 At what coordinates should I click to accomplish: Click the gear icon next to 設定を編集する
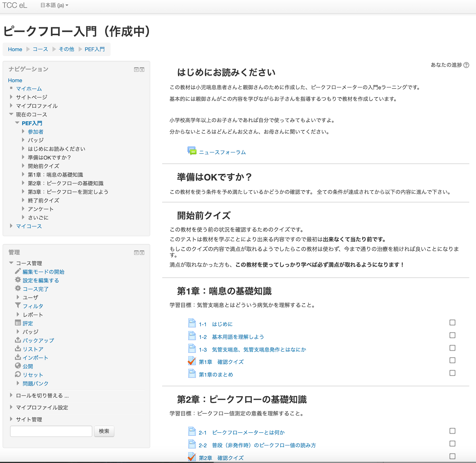[18, 280]
